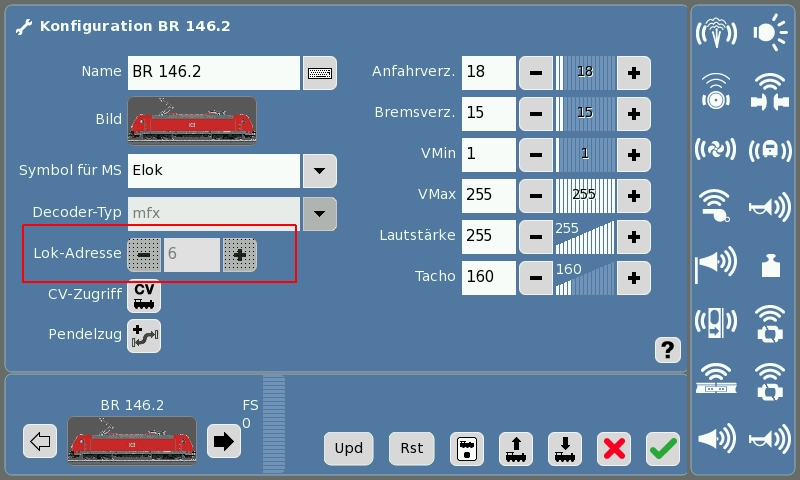Increase the Anfahrverz. value with plus
The width and height of the screenshot is (800, 480).
pos(633,73)
